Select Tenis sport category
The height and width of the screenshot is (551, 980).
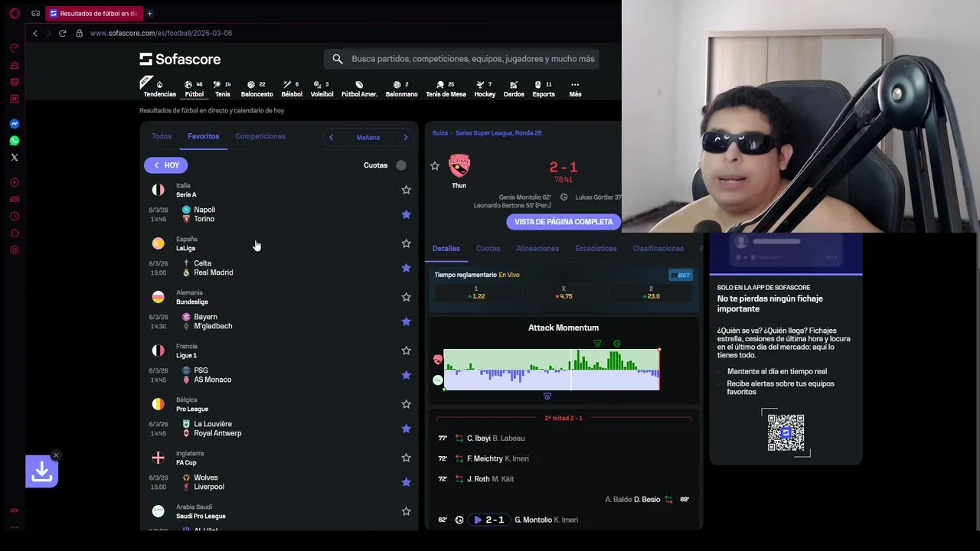222,89
